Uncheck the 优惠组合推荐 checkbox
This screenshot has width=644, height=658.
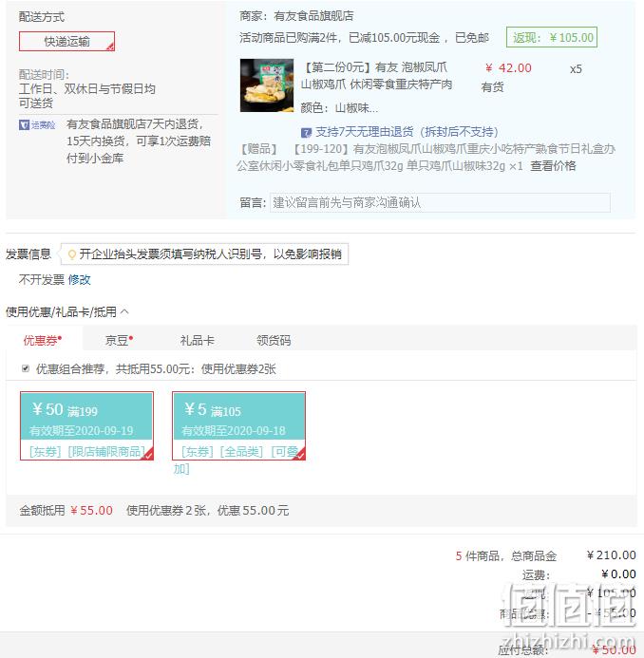[26, 368]
